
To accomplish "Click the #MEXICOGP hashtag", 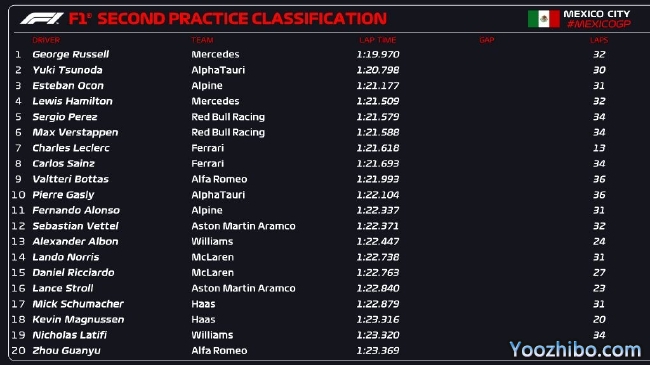I will coord(599,24).
